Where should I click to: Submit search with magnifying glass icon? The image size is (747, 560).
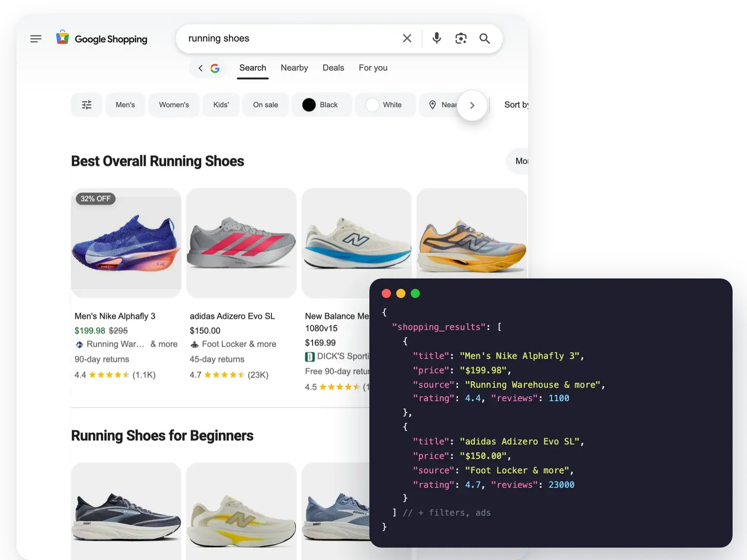coord(484,38)
